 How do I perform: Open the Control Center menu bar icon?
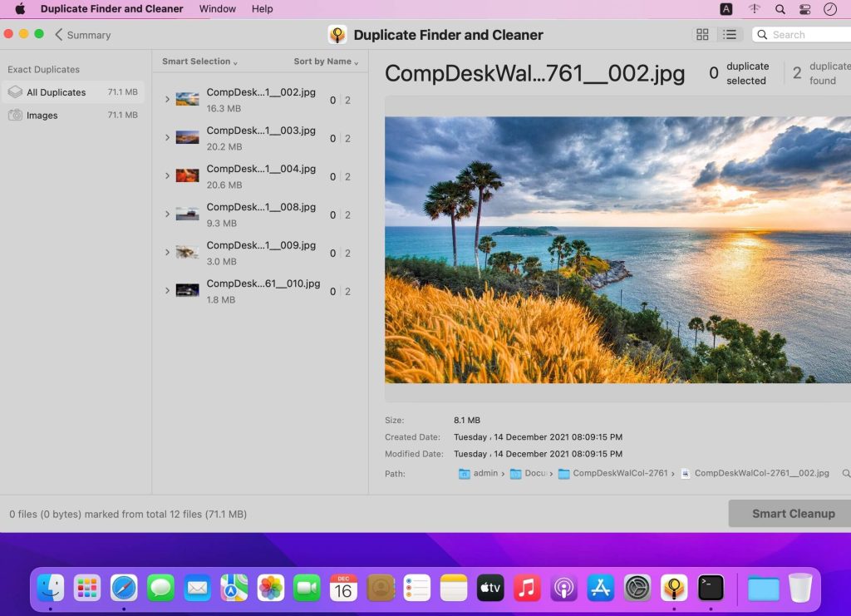804,9
